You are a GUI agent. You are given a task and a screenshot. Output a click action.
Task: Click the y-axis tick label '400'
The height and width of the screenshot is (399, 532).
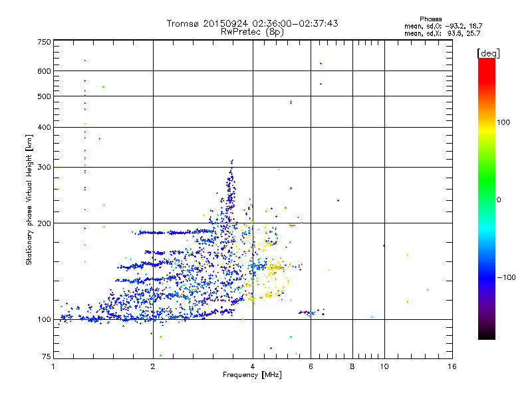point(44,127)
